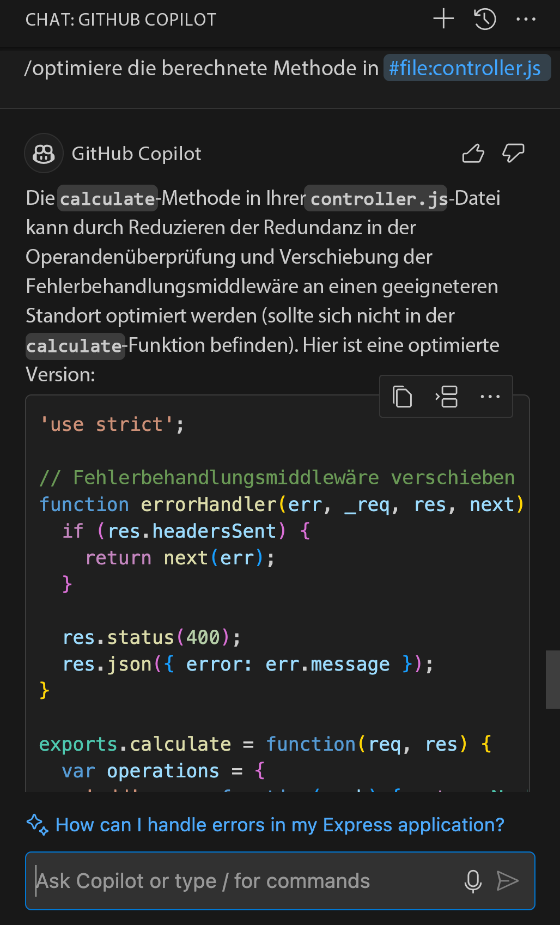
Task: Click the sparkle icon beside the suggested question
Action: point(37,824)
